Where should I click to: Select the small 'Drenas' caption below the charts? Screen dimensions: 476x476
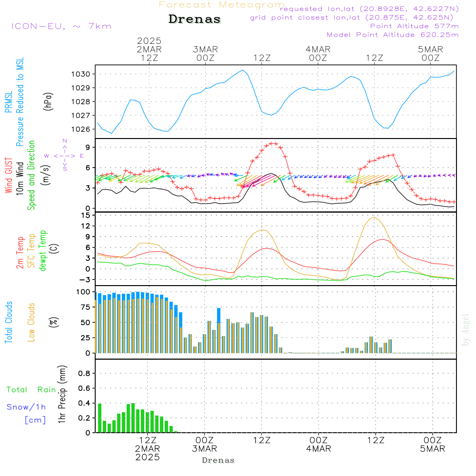218,460
